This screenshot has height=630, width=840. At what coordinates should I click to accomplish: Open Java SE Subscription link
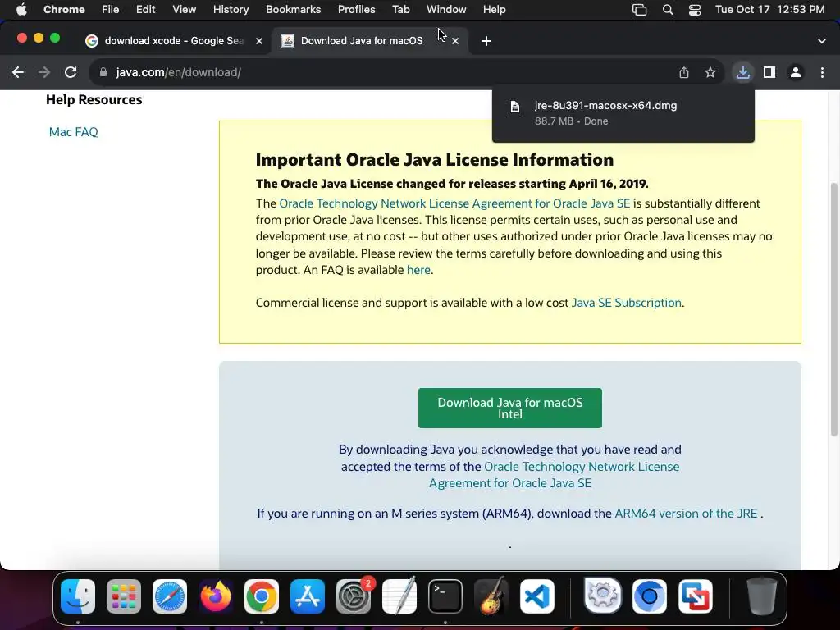tap(626, 303)
